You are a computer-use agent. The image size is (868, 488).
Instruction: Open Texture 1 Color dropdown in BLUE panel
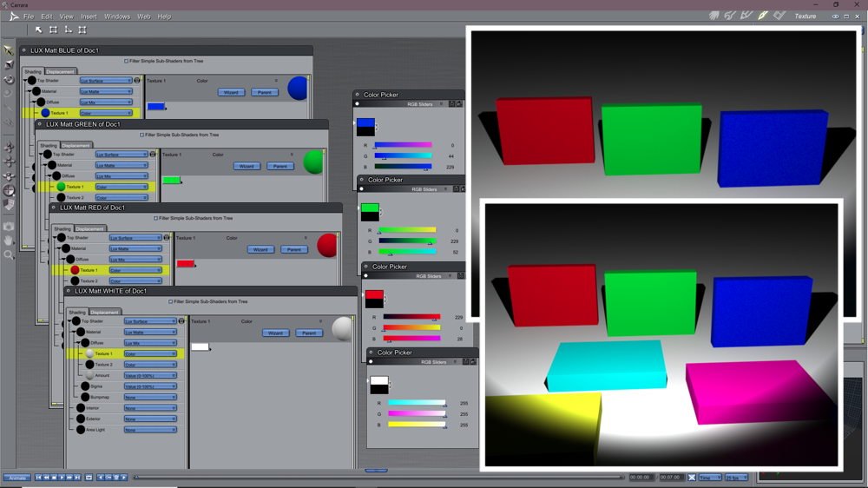tap(106, 113)
